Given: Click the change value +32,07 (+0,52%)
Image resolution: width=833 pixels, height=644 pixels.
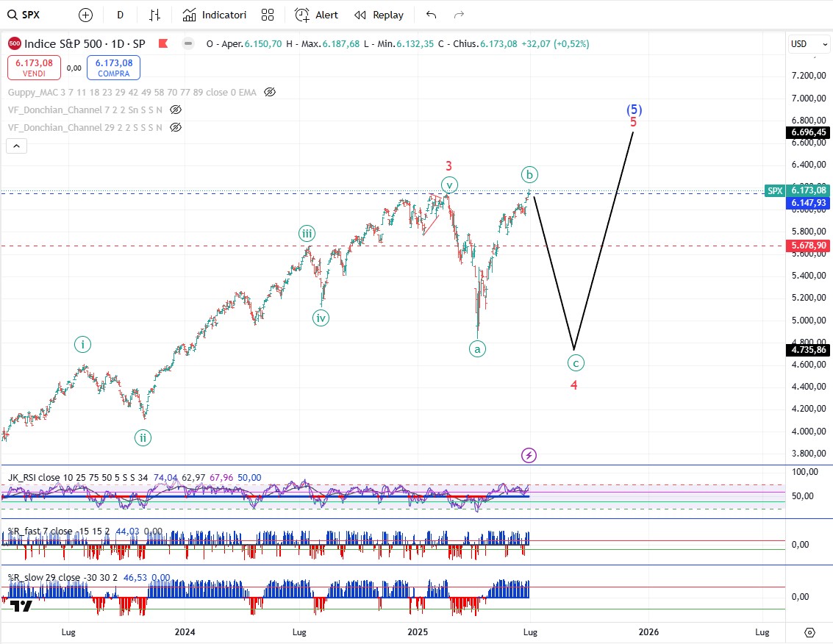Looking at the screenshot, I should [555, 44].
